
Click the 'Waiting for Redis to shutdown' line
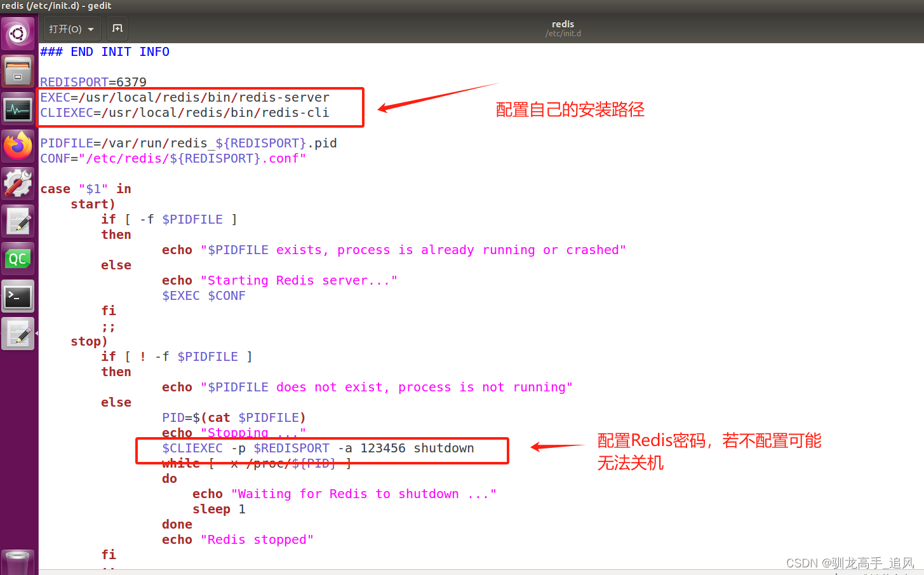[344, 494]
